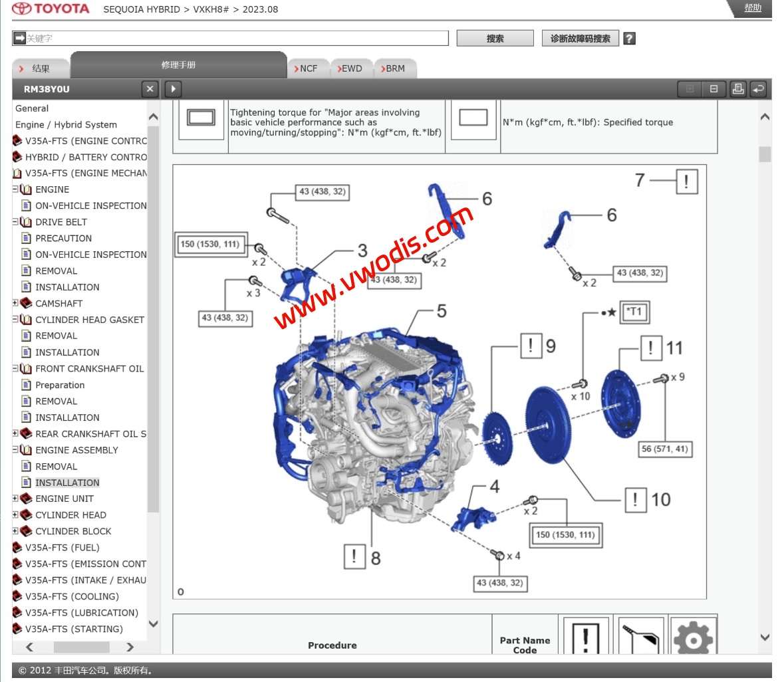Collapse the DRIVE BELT tree node
This screenshot has width=784, height=682.
15,222
